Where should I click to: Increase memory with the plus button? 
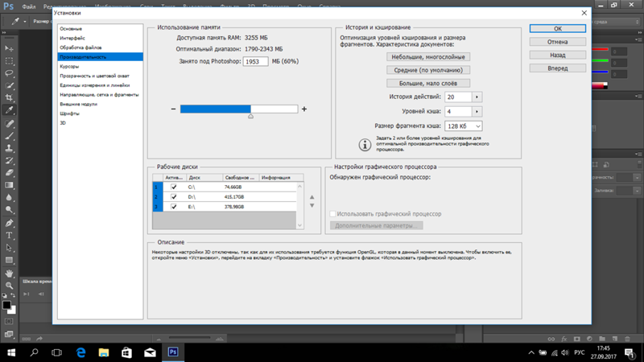point(304,109)
